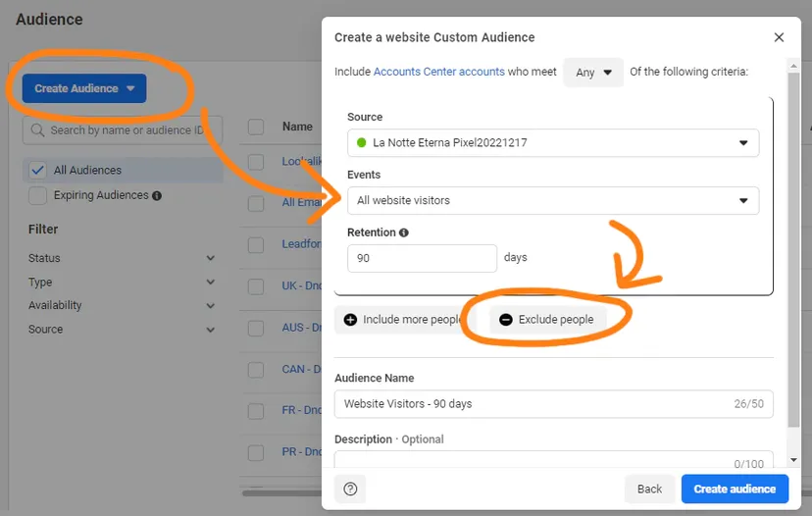This screenshot has width=812, height=516.
Task: Open the FR - Dnd audience link
Action: (301, 410)
